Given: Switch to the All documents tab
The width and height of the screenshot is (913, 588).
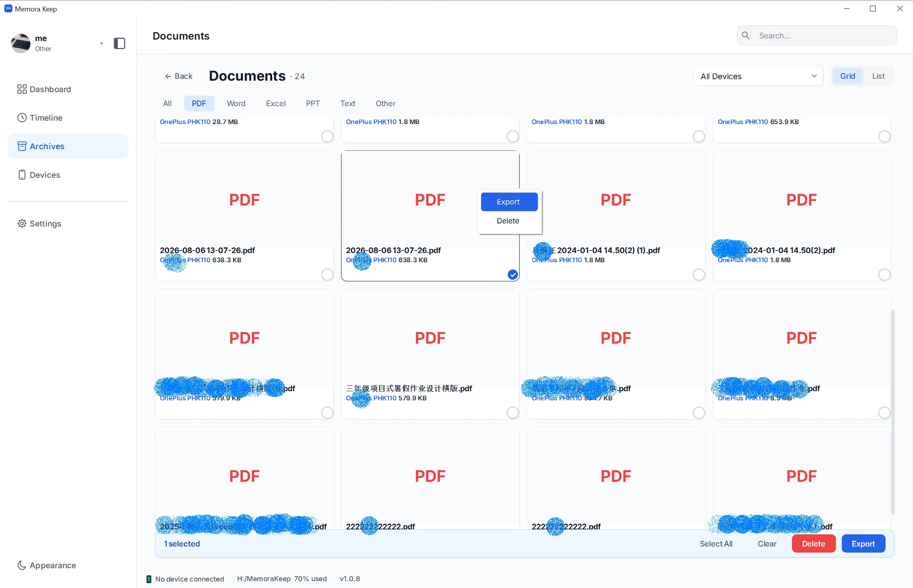Looking at the screenshot, I should click(167, 104).
